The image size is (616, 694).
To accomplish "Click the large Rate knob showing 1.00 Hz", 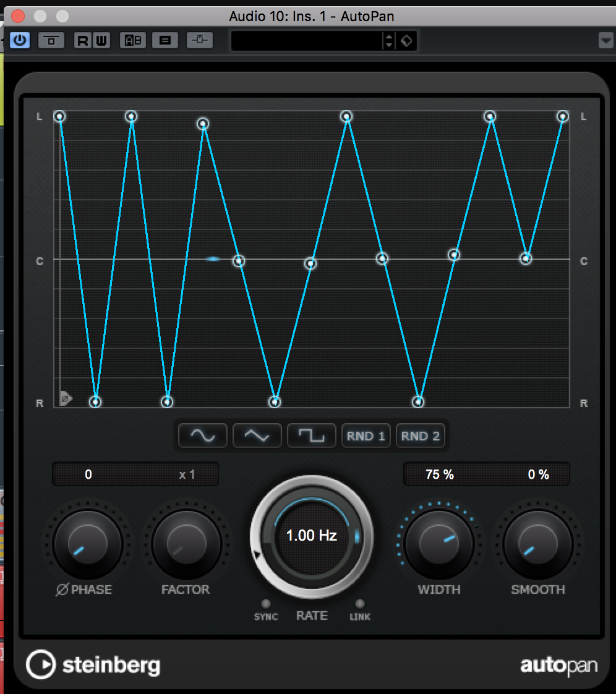I will (312, 536).
